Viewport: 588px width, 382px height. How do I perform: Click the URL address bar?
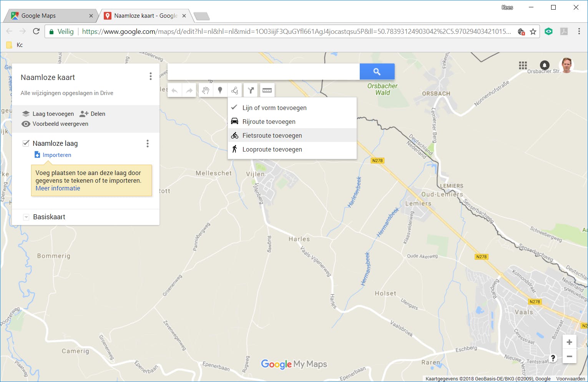click(x=296, y=32)
